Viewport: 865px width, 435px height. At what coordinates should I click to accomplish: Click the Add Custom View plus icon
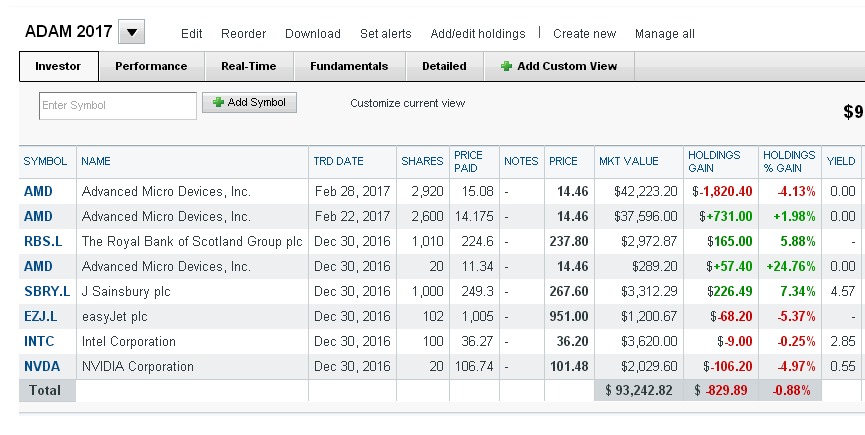click(506, 66)
